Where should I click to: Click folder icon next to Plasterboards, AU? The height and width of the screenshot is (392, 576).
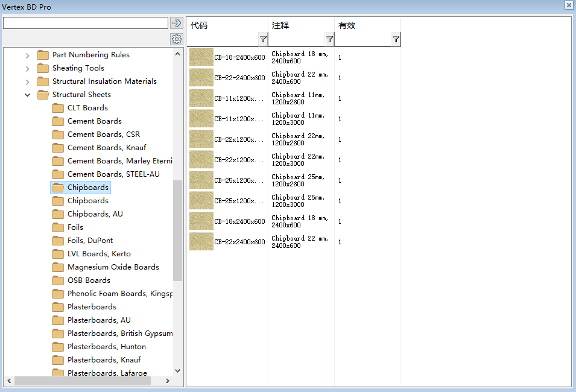58,320
